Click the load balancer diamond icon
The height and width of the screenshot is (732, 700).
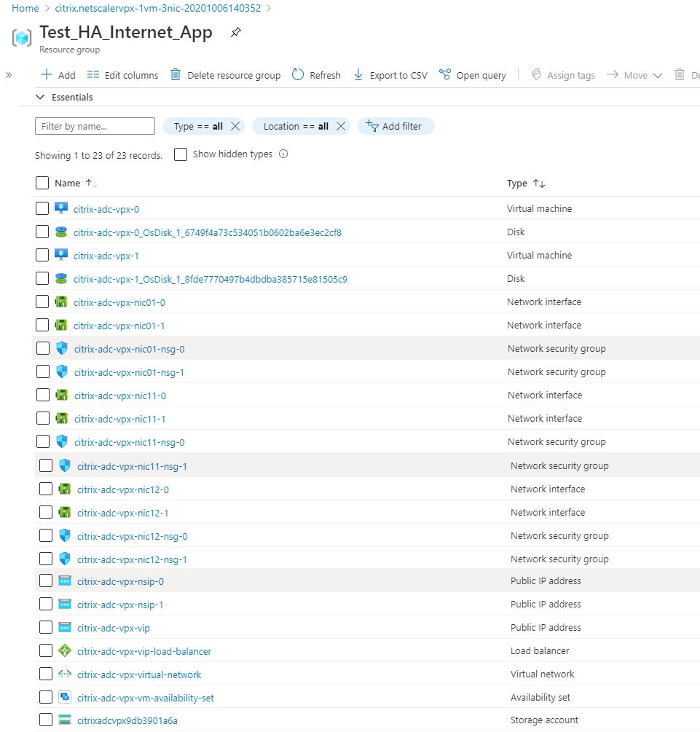point(65,650)
